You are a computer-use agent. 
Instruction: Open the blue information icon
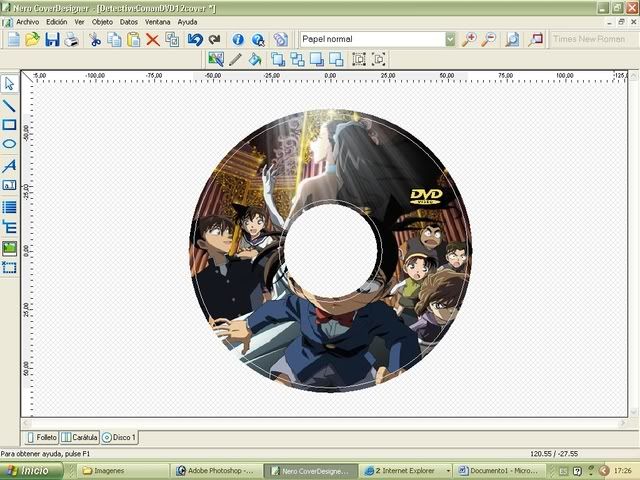tap(238, 40)
